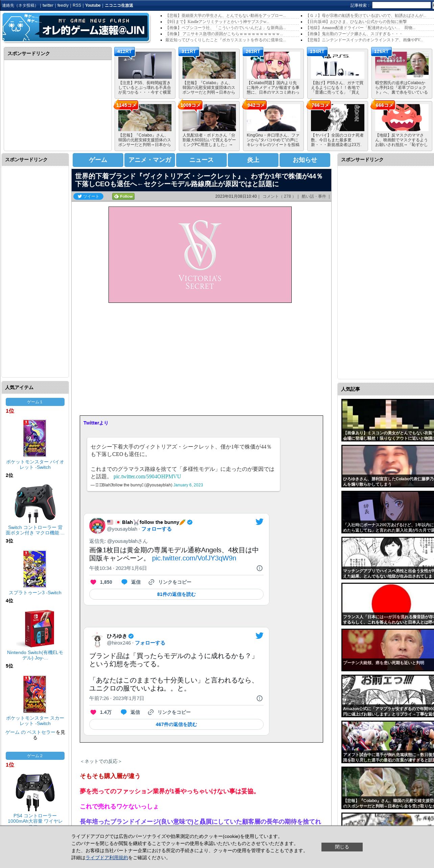Click the feedly link in top bar

[x=63, y=5]
